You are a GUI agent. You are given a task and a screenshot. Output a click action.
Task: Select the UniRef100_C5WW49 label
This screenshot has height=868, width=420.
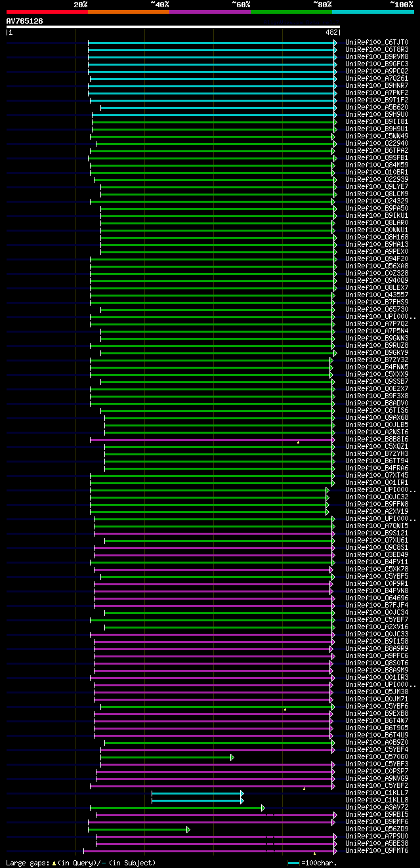[377, 136]
